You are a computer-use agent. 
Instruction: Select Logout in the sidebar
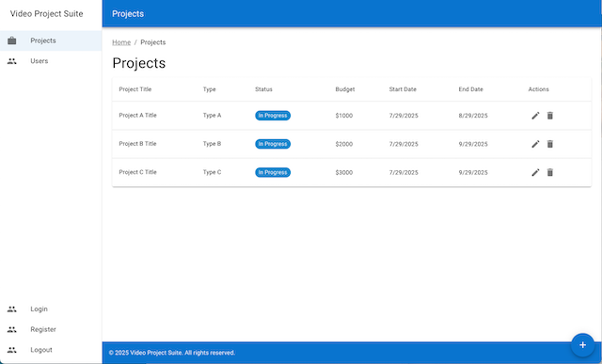(x=51, y=350)
